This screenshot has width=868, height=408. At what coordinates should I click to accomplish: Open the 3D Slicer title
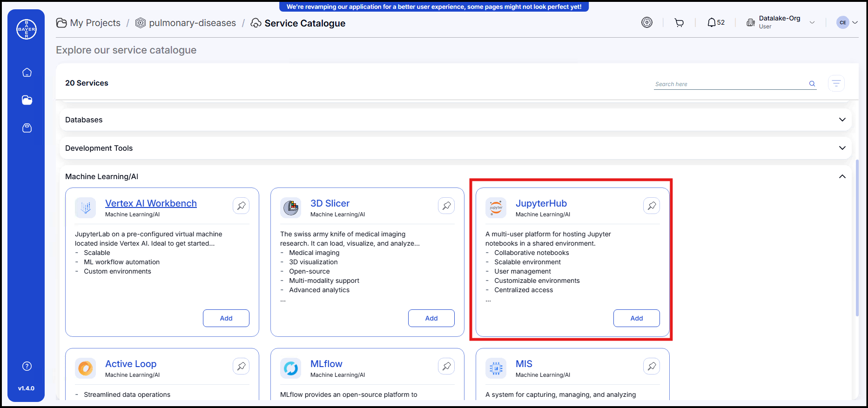[x=330, y=203]
